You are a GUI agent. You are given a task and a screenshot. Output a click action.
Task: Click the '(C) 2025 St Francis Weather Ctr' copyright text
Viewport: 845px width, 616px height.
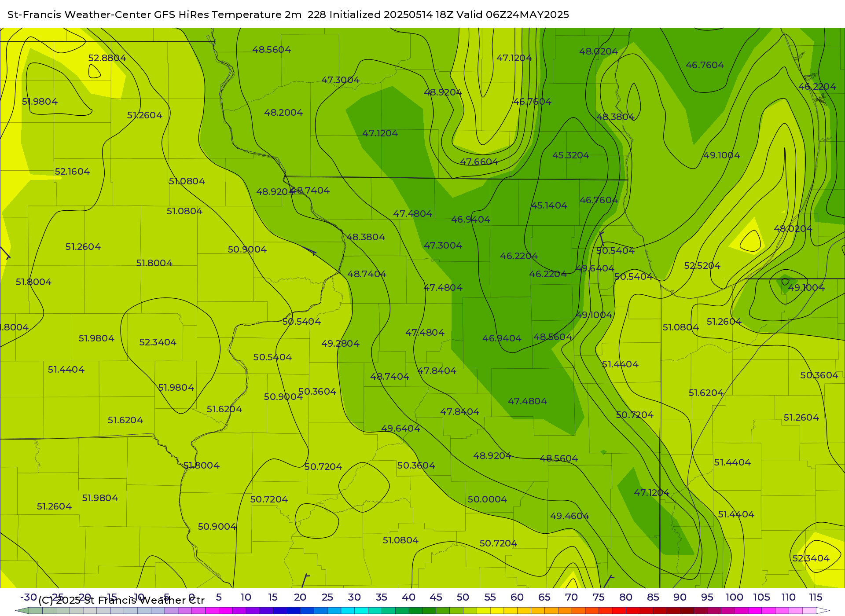121,600
